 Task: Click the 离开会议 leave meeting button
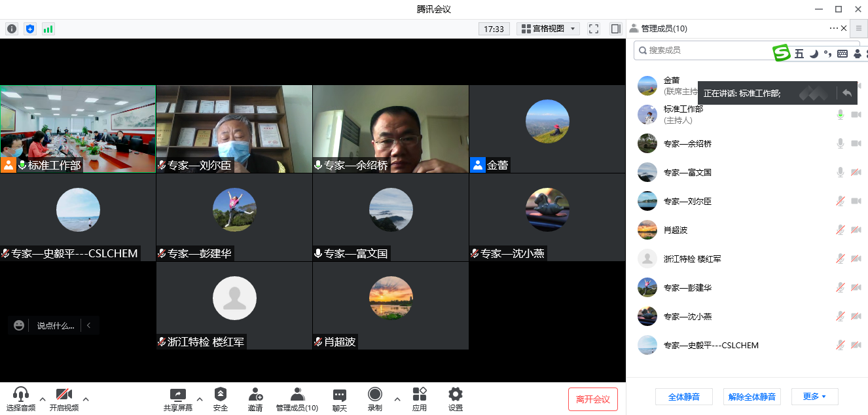coord(592,399)
